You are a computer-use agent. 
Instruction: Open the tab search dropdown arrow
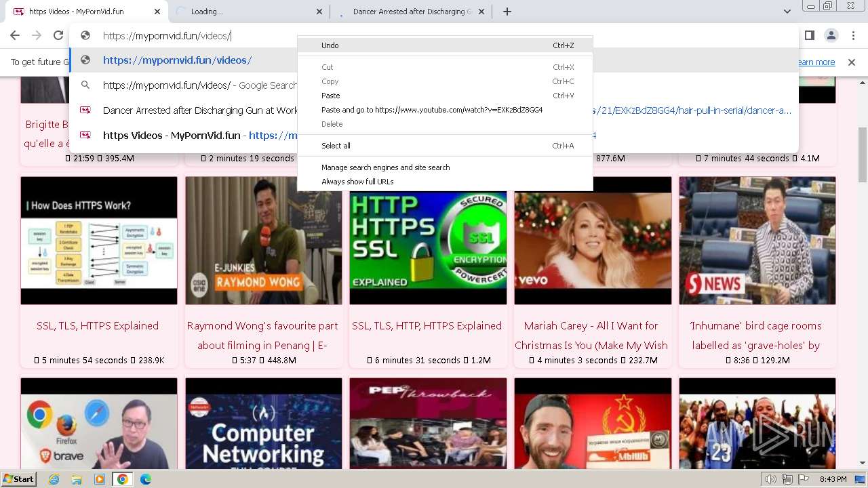pyautogui.click(x=787, y=12)
